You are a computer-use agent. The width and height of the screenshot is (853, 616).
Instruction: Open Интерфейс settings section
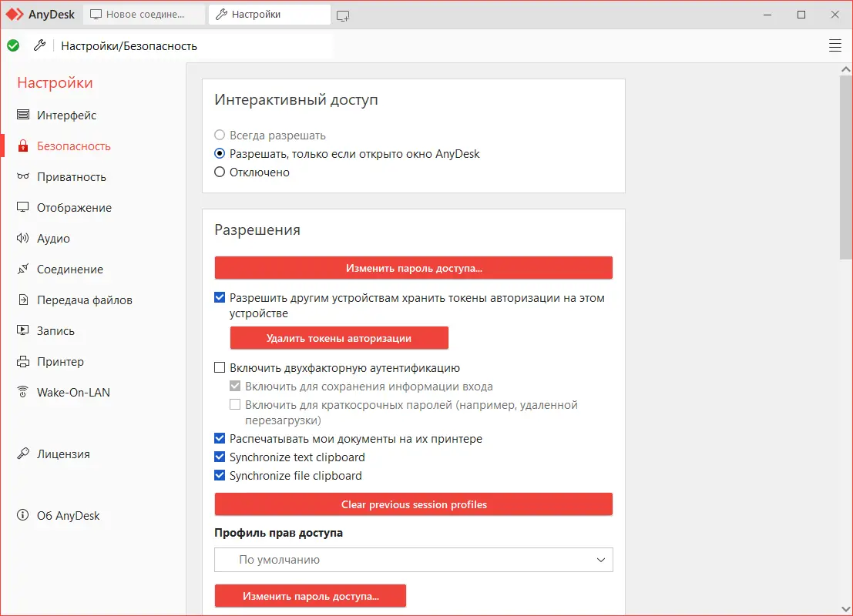(66, 115)
